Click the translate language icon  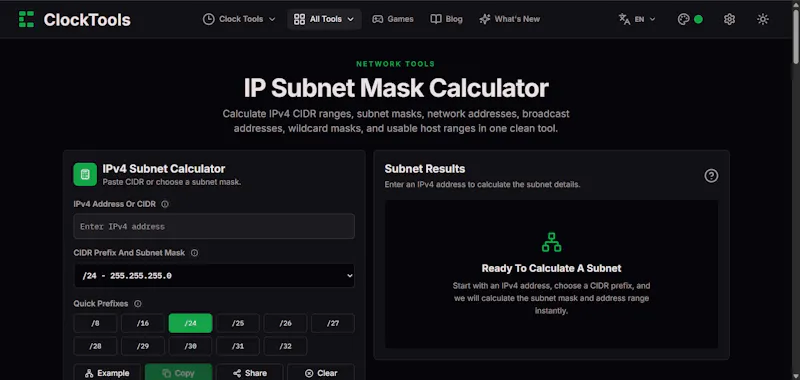[624, 19]
